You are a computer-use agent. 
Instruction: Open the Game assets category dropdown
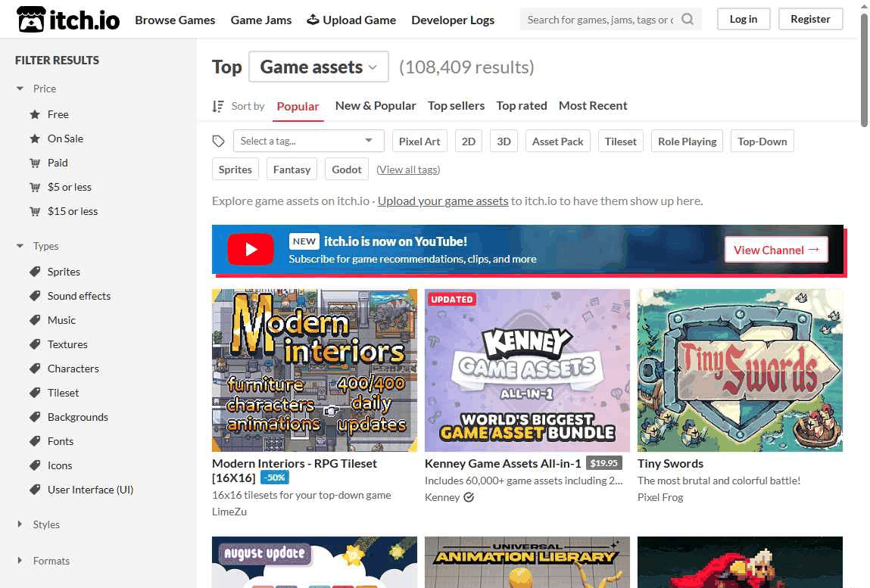point(319,67)
